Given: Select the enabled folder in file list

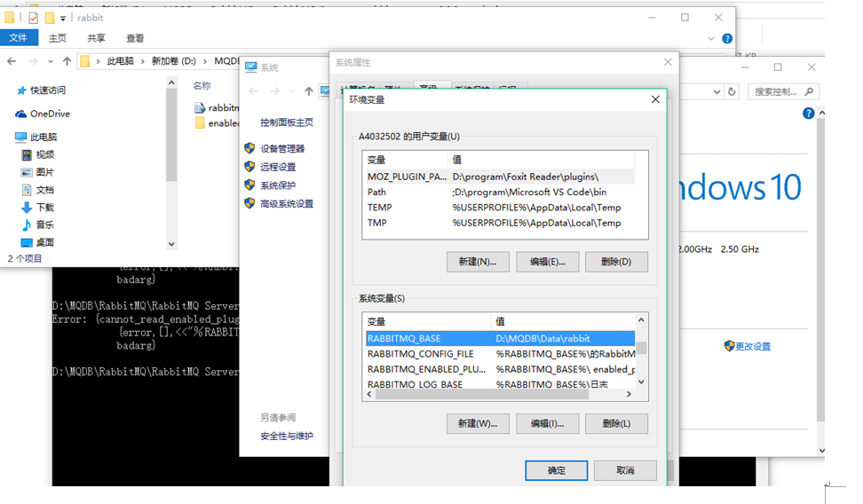Looking at the screenshot, I should [218, 123].
